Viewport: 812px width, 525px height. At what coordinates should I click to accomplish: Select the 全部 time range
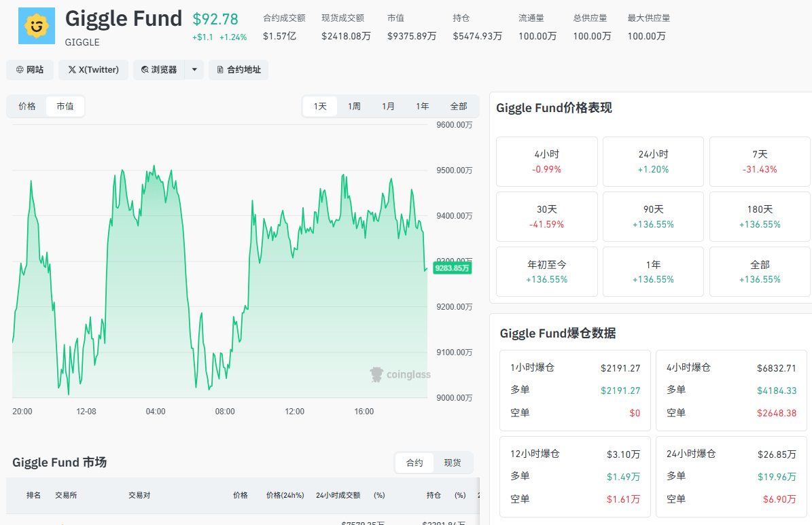click(459, 106)
